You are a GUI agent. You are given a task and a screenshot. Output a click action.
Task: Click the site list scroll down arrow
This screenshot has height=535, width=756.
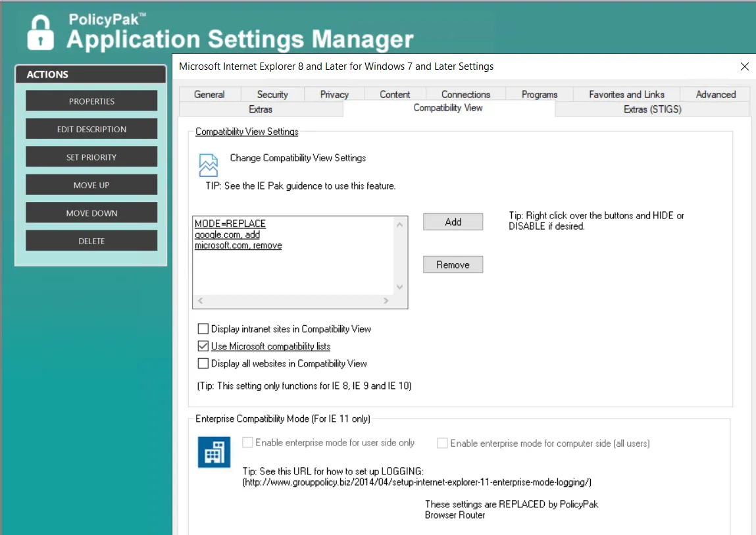click(399, 287)
